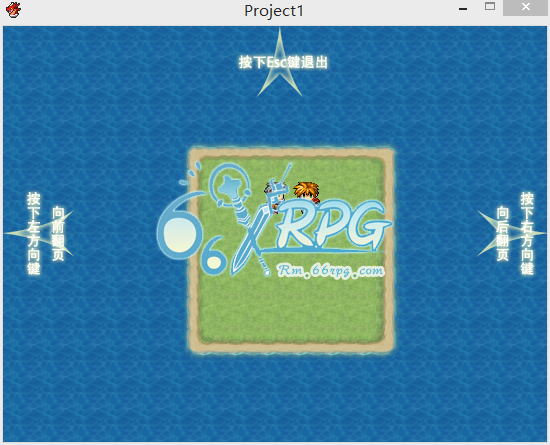Close the Project1 window
Viewport: 550px width, 445px height.
(x=525, y=7)
